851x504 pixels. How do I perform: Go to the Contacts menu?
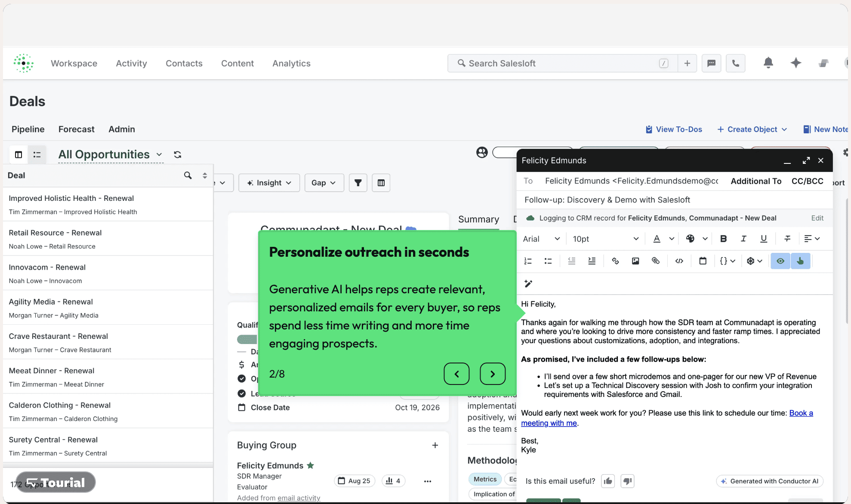tap(184, 63)
